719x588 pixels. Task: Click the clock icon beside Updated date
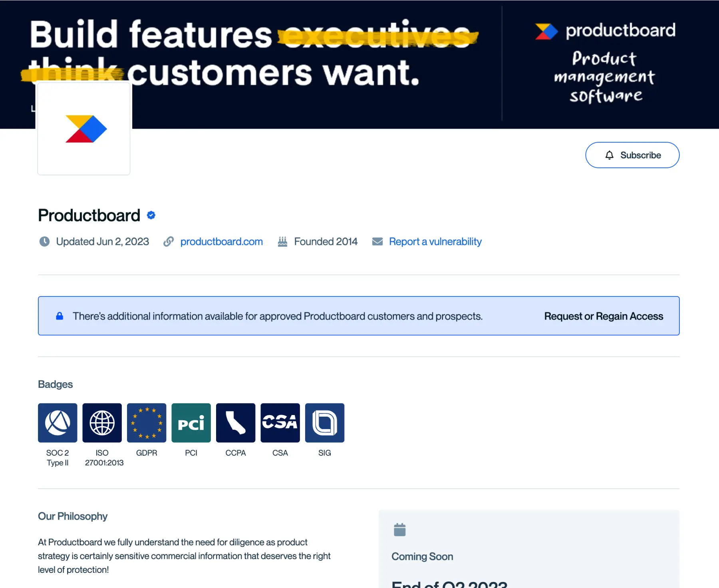coord(44,242)
